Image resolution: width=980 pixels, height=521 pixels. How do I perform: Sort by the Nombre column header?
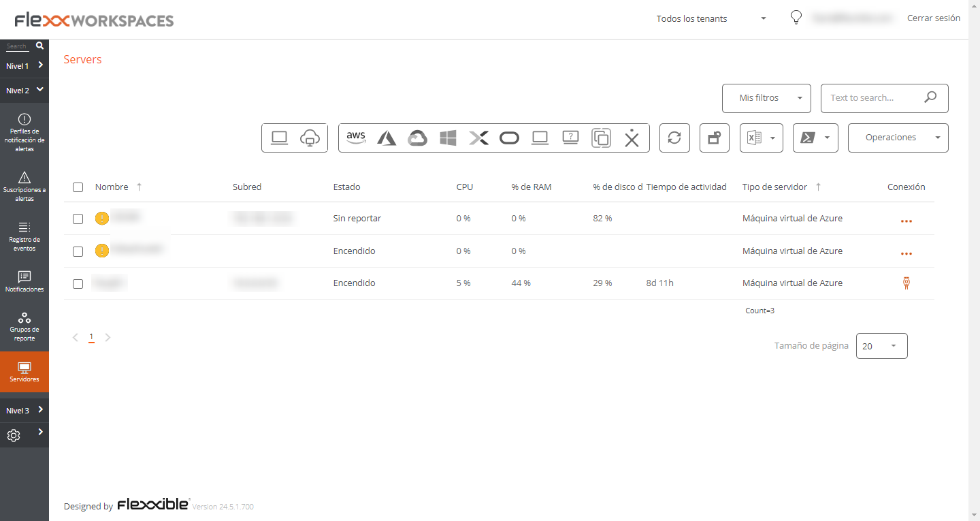coord(112,187)
